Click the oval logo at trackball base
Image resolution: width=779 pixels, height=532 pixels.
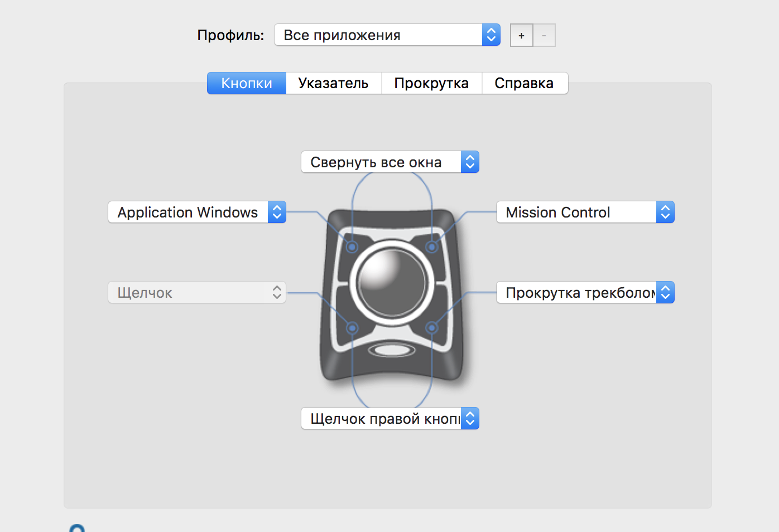(392, 350)
